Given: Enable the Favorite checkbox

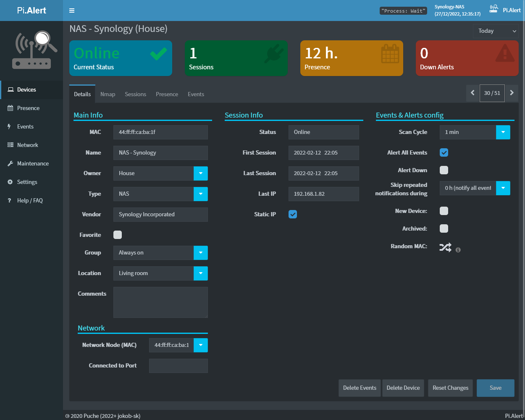Looking at the screenshot, I should [118, 235].
